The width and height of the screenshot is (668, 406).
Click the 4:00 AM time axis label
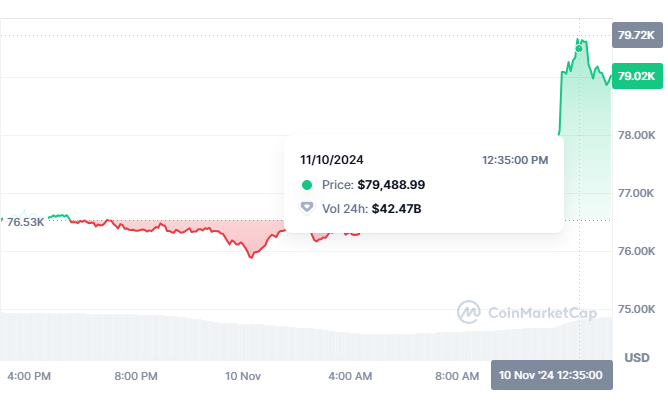(350, 376)
